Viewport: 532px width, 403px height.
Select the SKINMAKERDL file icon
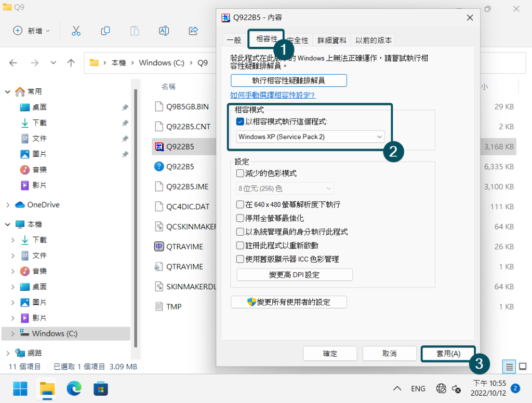click(x=159, y=287)
